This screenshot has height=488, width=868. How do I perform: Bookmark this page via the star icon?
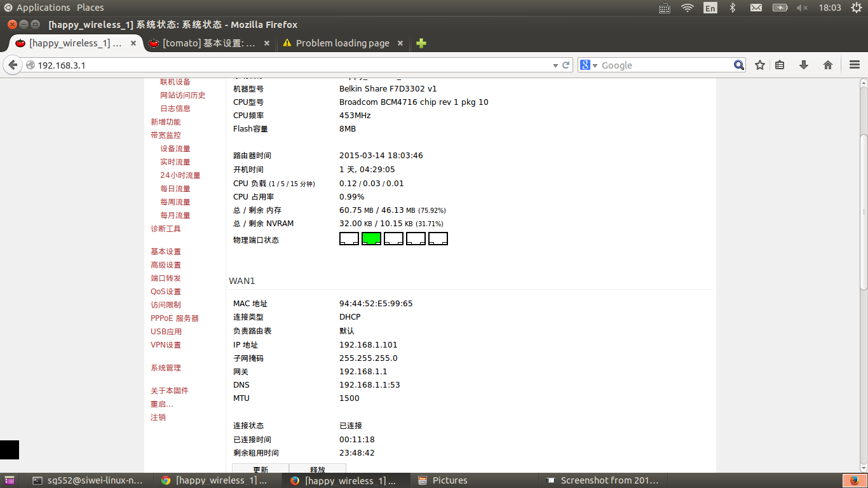pos(759,64)
